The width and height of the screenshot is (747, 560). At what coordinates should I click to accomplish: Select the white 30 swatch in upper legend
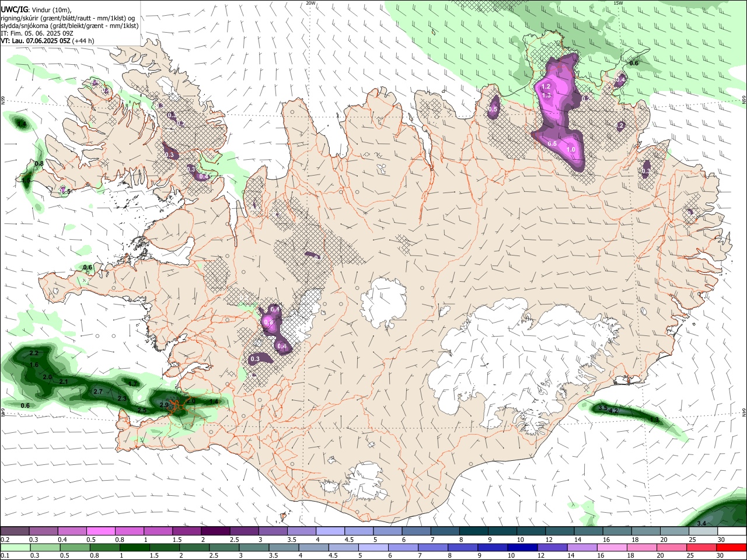point(732,531)
